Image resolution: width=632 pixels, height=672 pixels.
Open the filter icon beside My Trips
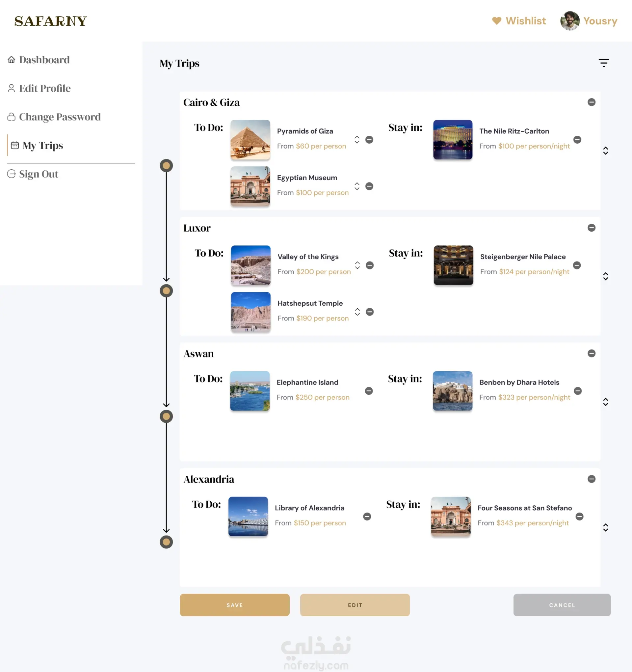click(604, 63)
